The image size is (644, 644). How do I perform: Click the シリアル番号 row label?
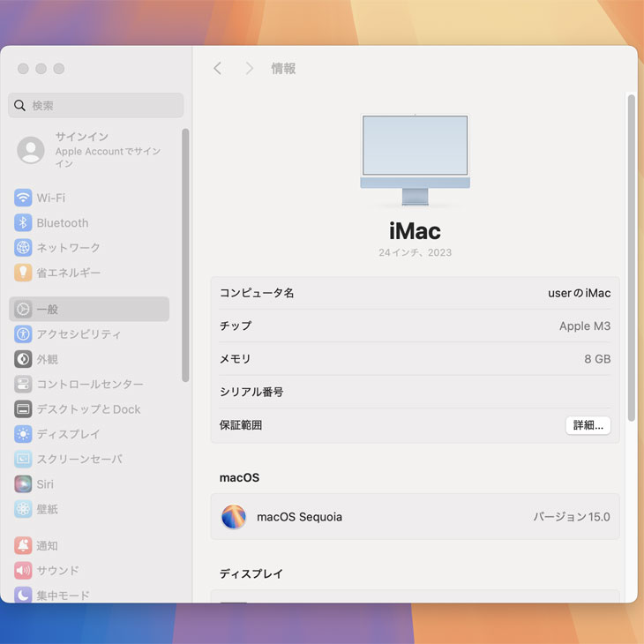251,392
